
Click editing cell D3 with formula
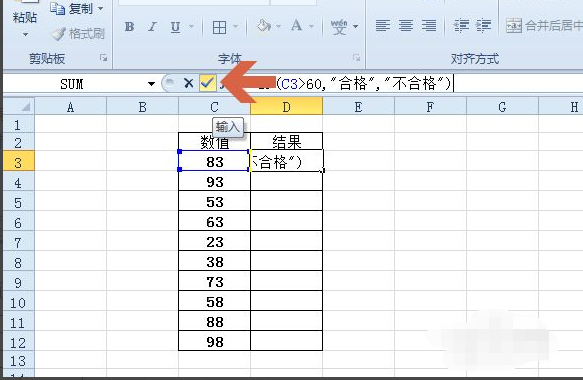pos(287,161)
